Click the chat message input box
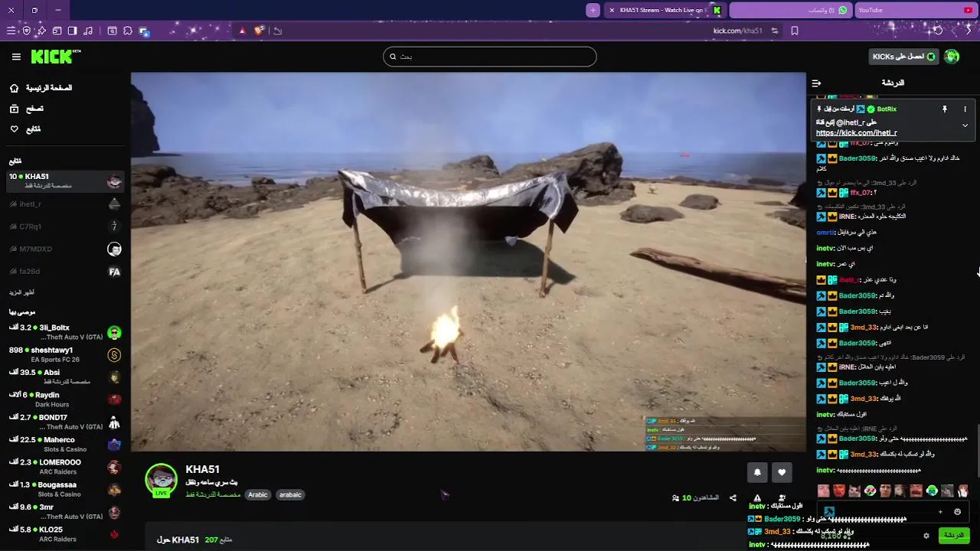The width and height of the screenshot is (980, 551). 893,511
